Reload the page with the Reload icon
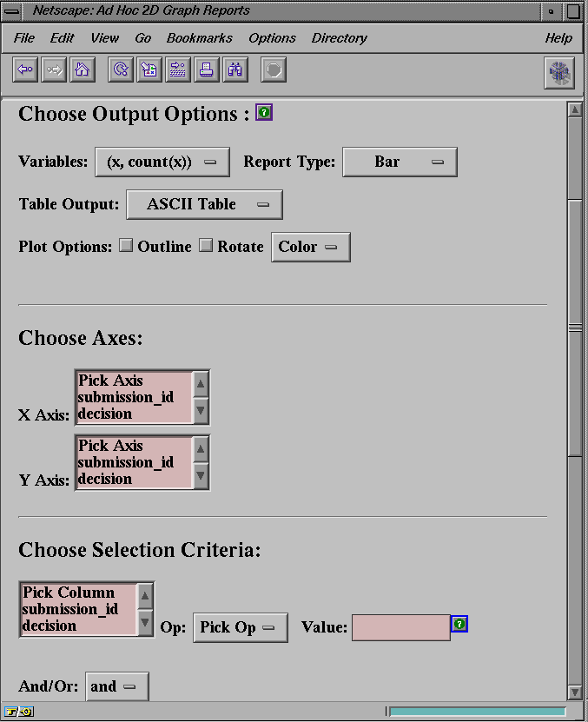The width and height of the screenshot is (588, 722). click(120, 70)
